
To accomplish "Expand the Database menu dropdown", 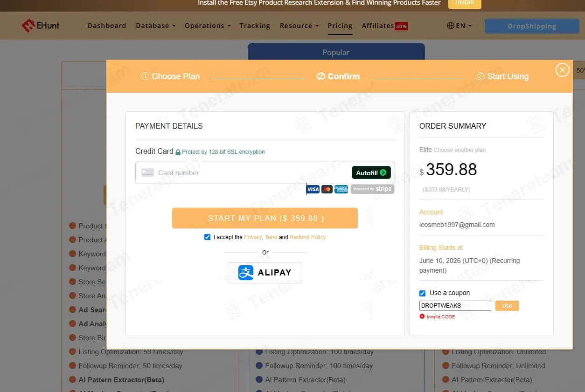I will click(x=155, y=26).
